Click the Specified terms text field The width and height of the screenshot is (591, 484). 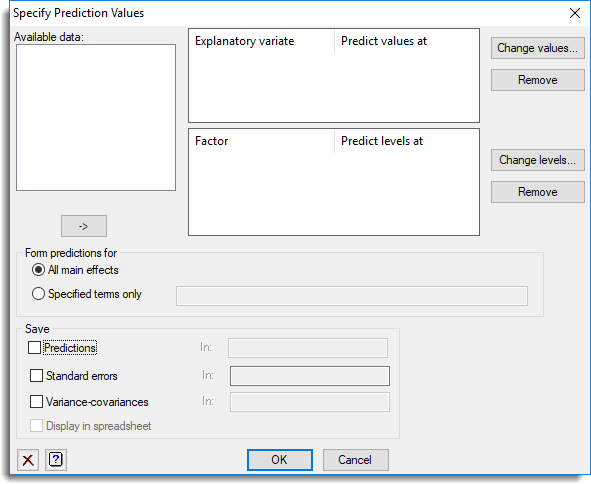tap(352, 296)
